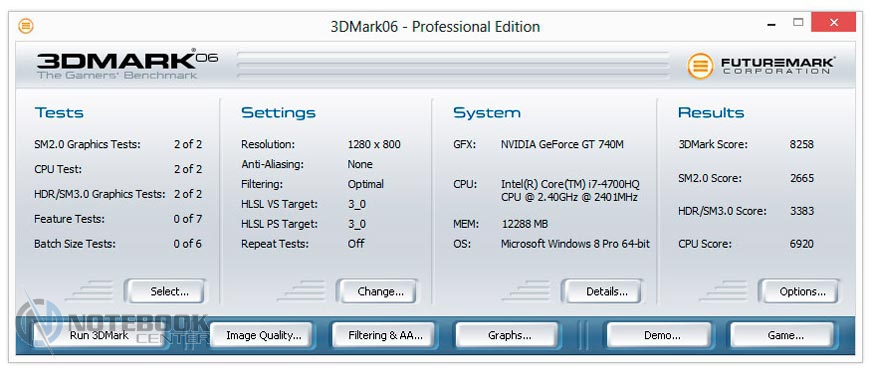Click the HLSL VS Target label

point(280,204)
